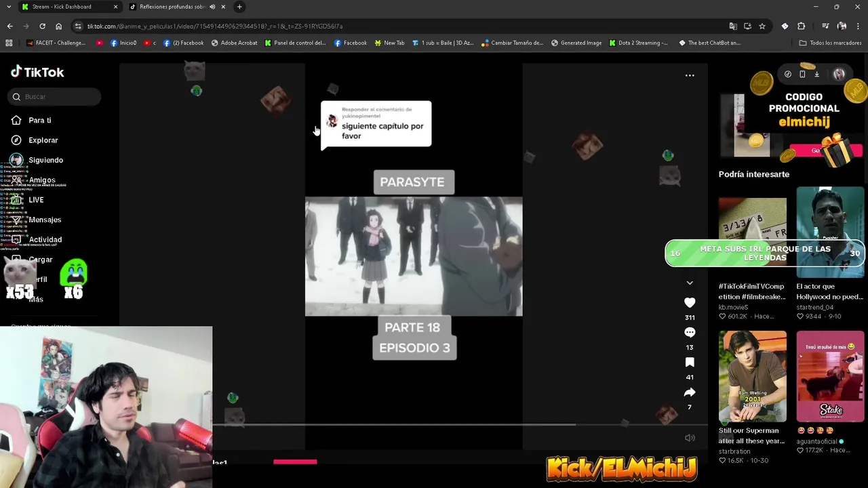Open The best ChatBot bookmark
868x488 pixels.
tap(709, 43)
